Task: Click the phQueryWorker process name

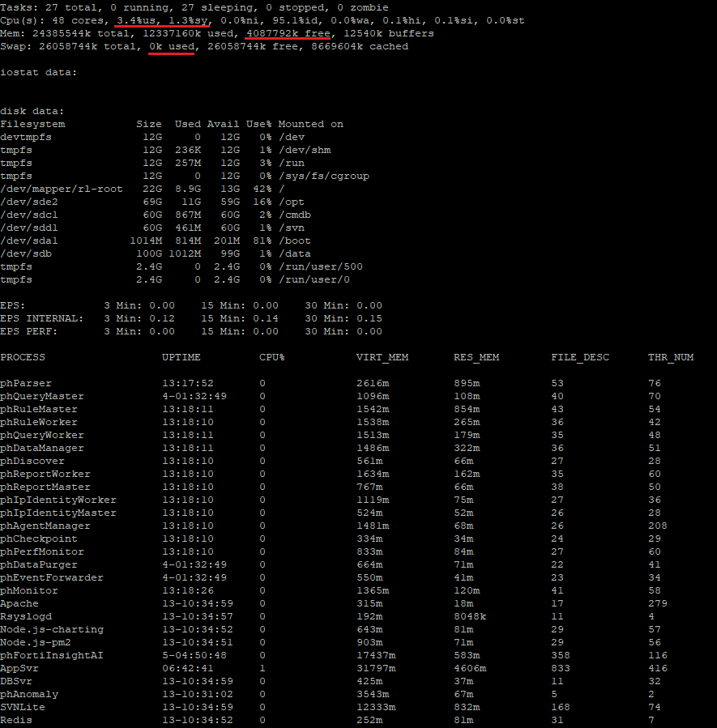Action: pyautogui.click(x=42, y=436)
